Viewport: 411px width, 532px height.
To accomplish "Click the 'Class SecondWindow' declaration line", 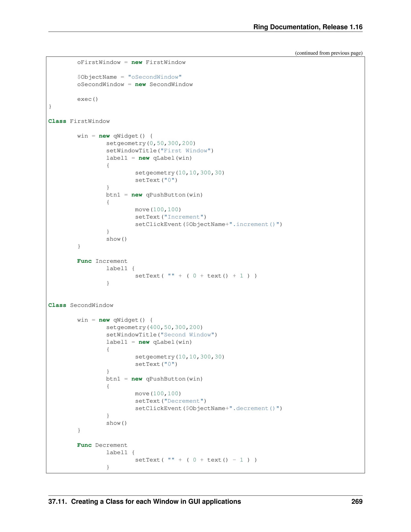I will tap(81, 306).
